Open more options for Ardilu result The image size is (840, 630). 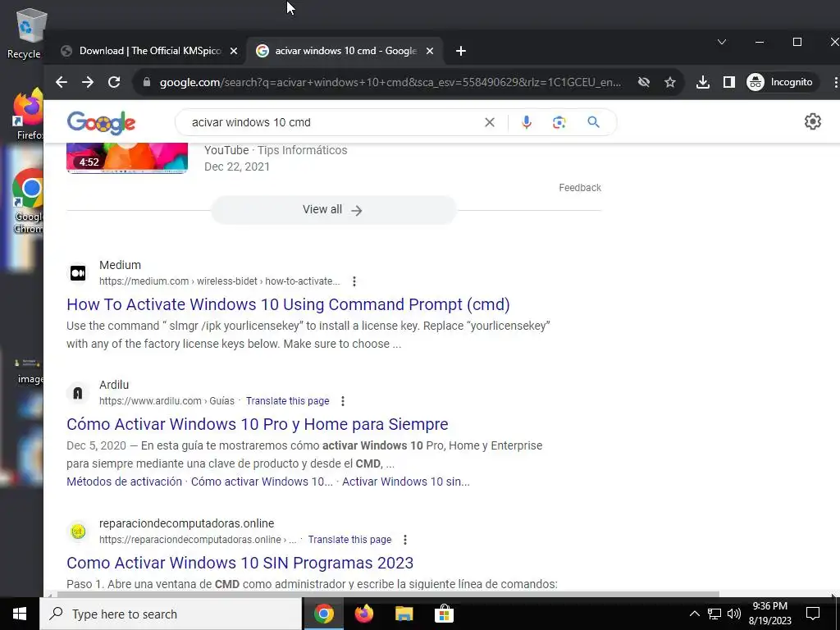[343, 400]
